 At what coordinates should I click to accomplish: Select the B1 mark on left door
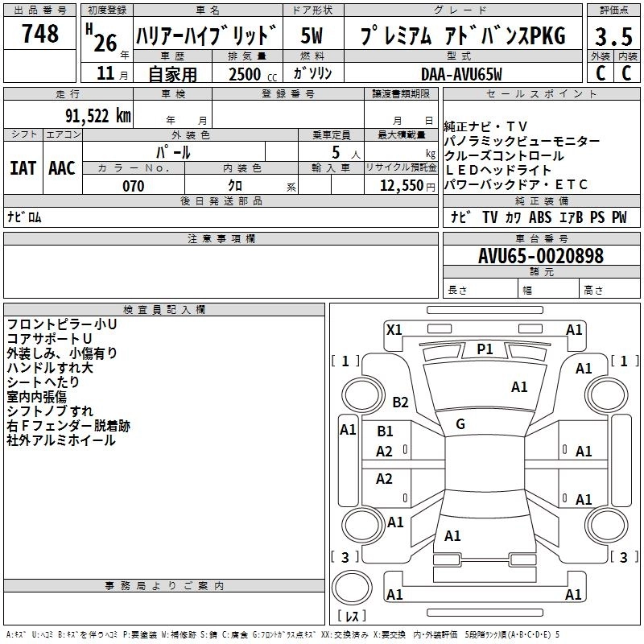coord(386,431)
